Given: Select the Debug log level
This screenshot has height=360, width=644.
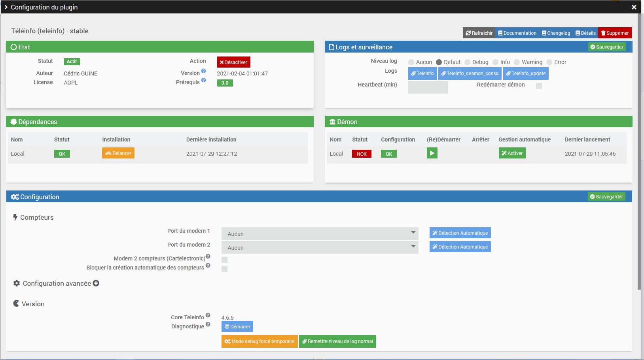Looking at the screenshot, I should [467, 62].
